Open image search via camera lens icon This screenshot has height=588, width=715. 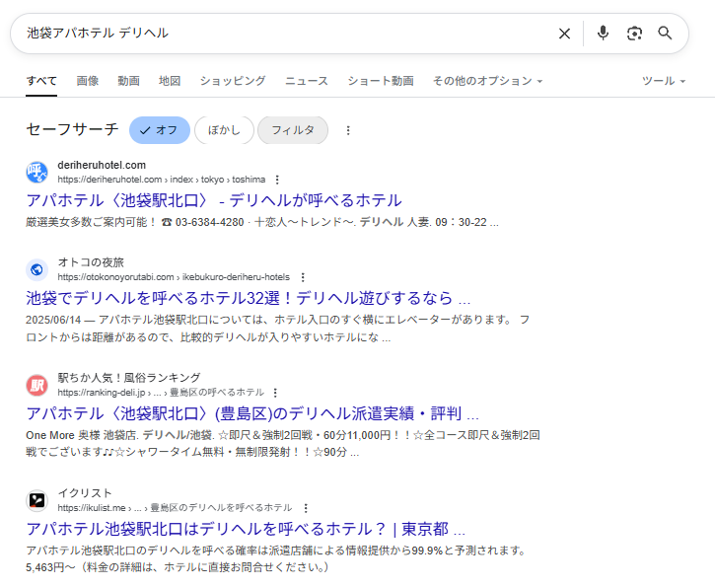(x=634, y=34)
